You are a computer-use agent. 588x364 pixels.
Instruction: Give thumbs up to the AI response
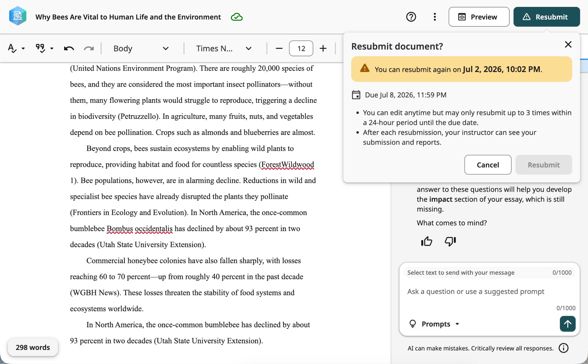point(427,241)
